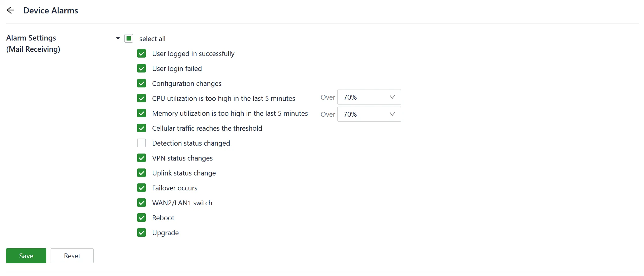Collapse the select all tree arrow

(x=118, y=38)
